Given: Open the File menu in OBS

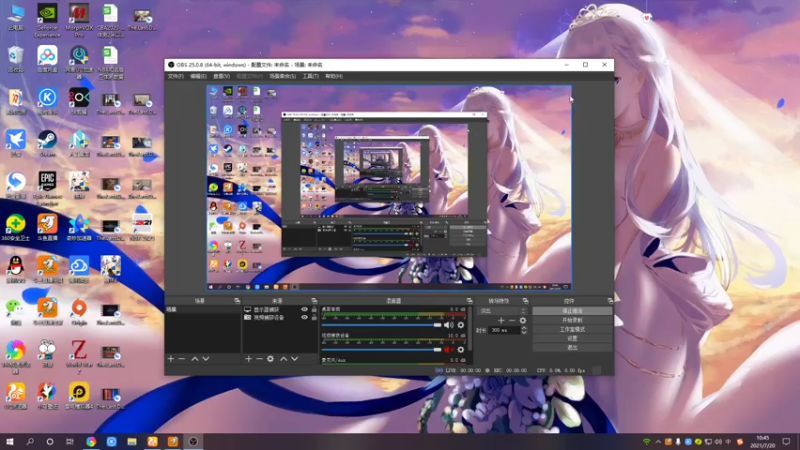Looking at the screenshot, I should click(x=176, y=76).
